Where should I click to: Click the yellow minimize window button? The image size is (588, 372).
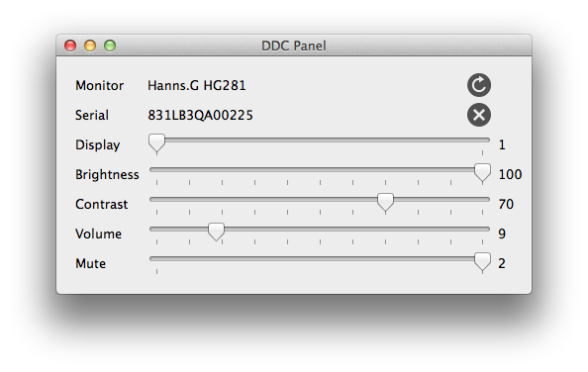pos(90,46)
